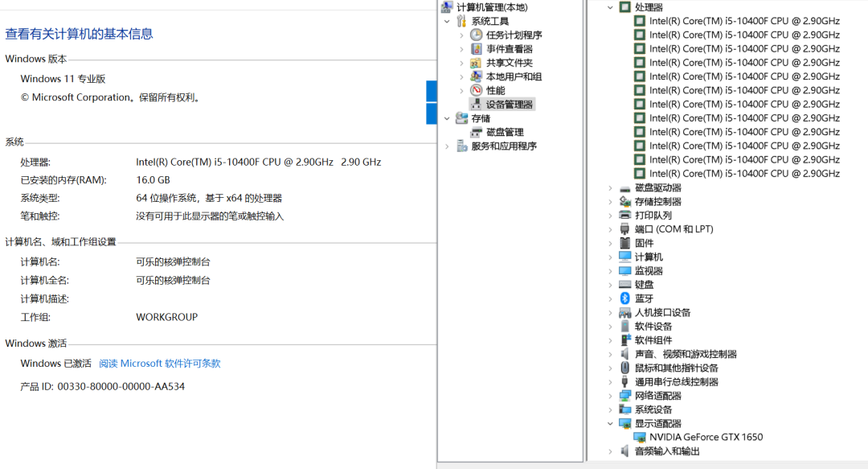868x469 pixels.
Task: Click the 设备管理器 icon
Action: coord(476,105)
